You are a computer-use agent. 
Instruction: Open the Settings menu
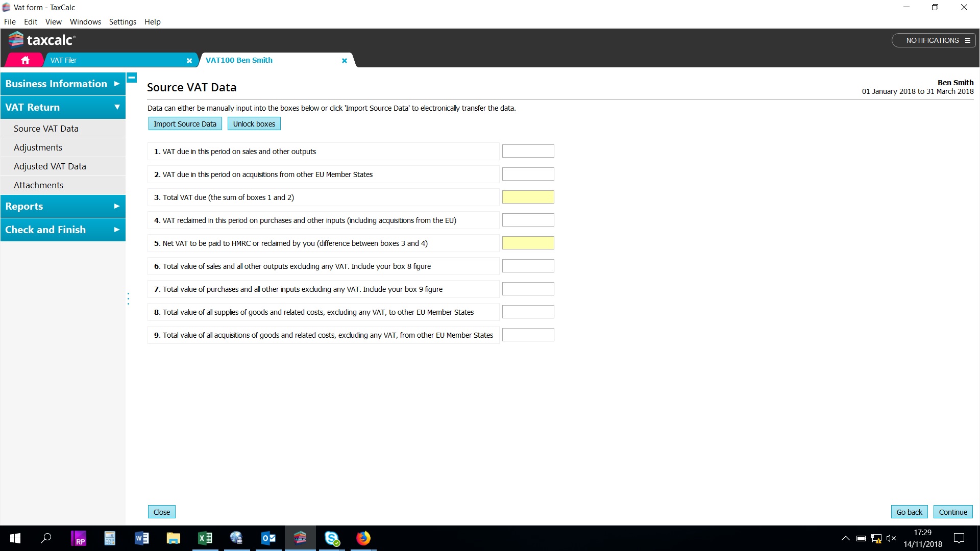[122, 22]
